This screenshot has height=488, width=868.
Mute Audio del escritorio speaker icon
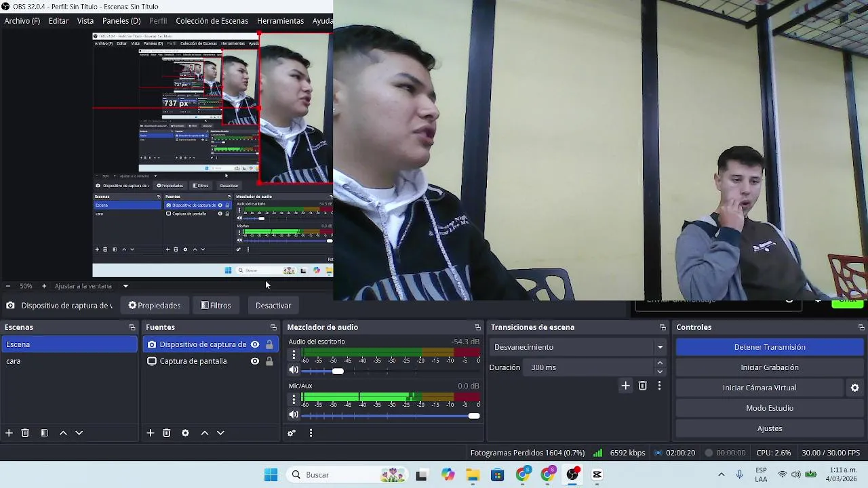coord(294,370)
